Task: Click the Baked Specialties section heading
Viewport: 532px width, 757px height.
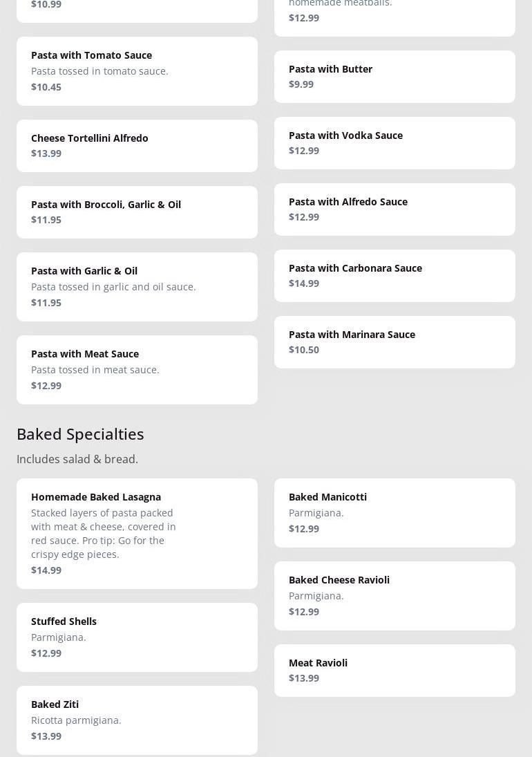Action: tap(80, 433)
